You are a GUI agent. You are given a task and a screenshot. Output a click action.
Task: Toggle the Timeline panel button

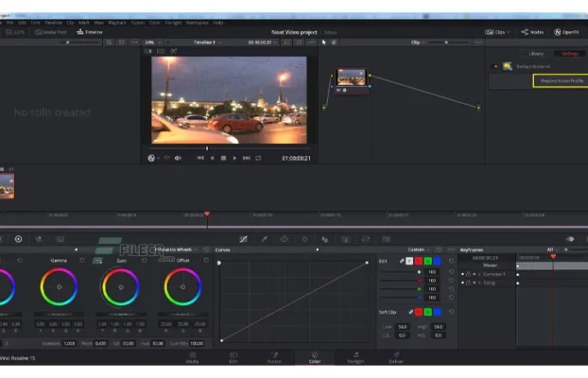[x=90, y=32]
